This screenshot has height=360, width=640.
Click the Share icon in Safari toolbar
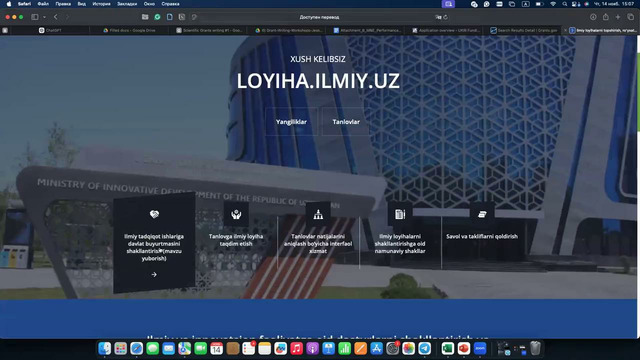(x=606, y=17)
